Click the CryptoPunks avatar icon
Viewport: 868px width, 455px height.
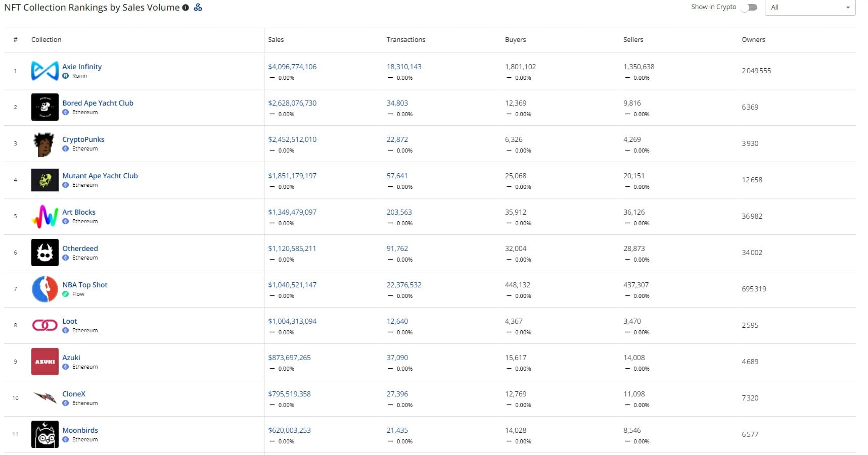click(45, 143)
